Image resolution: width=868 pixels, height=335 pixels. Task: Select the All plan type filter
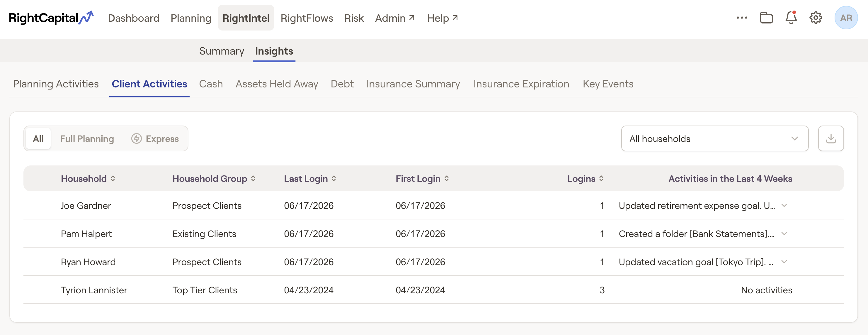[38, 139]
